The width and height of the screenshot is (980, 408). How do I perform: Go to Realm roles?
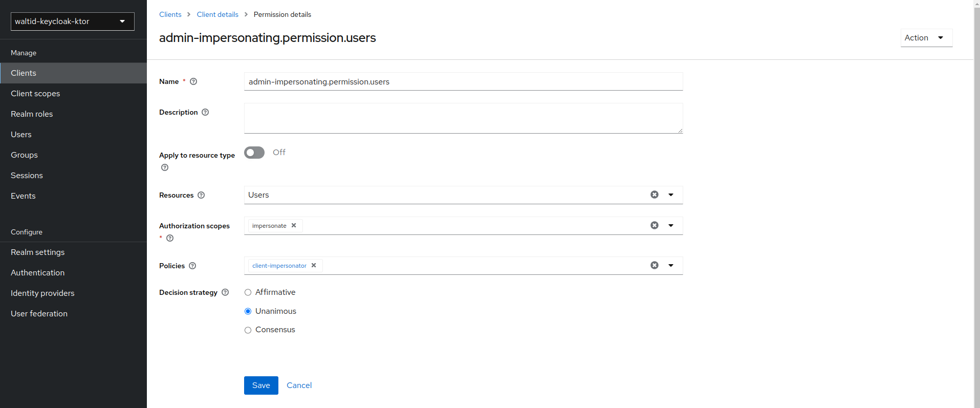73,114
